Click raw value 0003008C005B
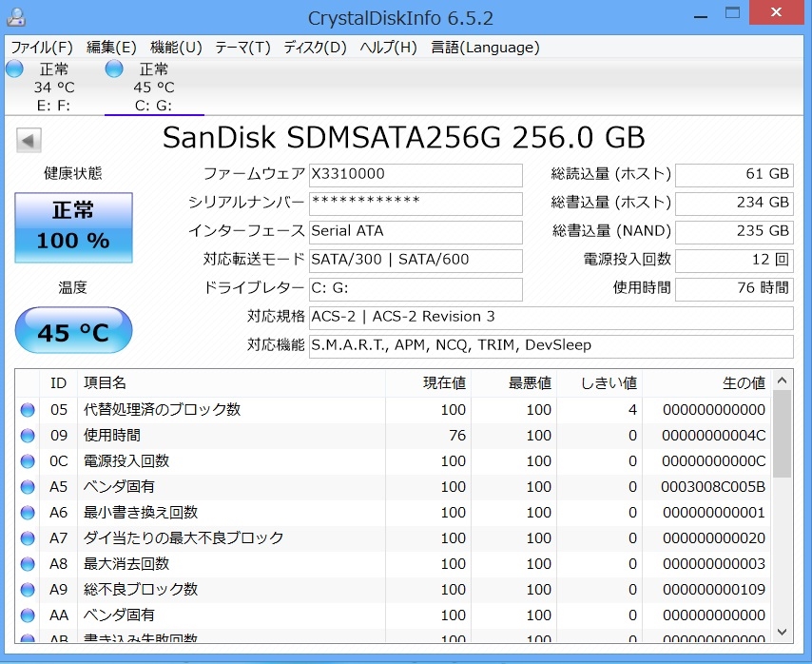Viewport: 812px width, 664px height. (713, 487)
